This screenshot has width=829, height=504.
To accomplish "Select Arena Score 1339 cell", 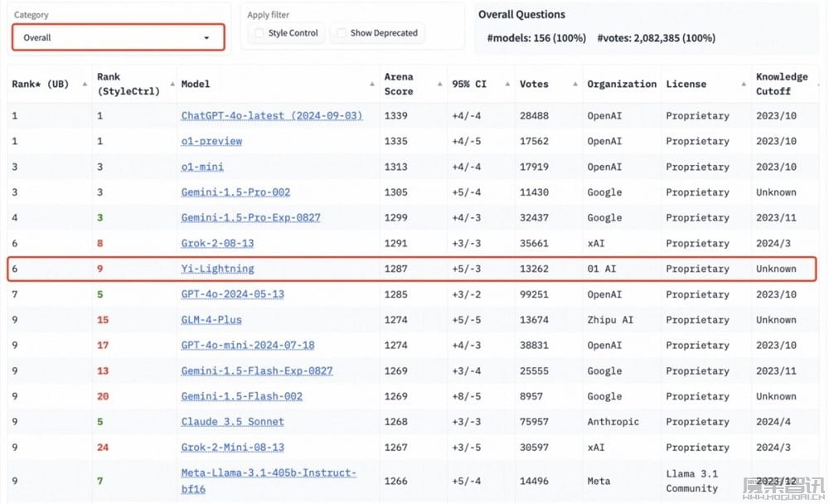I will click(x=395, y=115).
